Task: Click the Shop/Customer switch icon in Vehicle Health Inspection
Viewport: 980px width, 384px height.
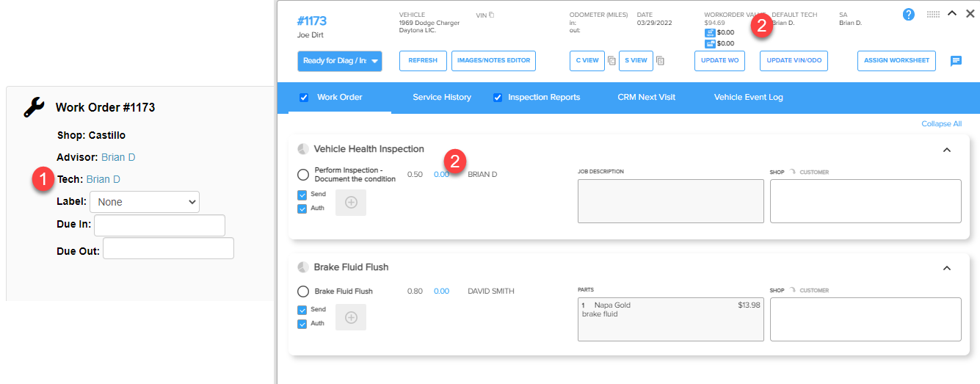Action: coord(792,172)
